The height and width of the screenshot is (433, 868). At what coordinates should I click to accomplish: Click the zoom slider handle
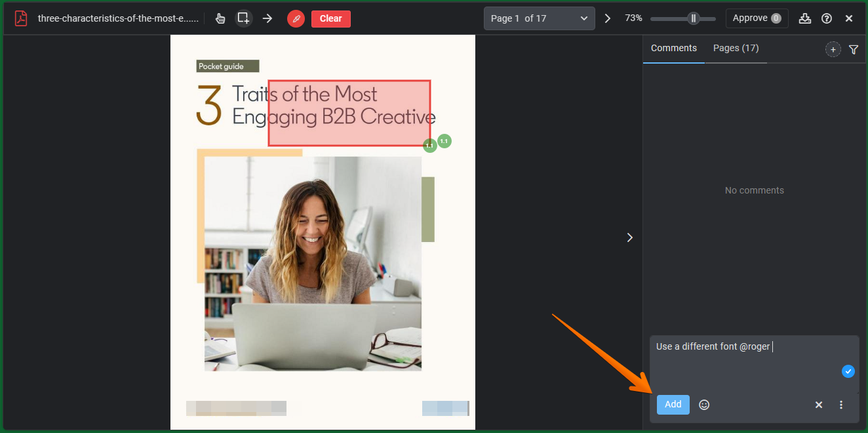point(693,18)
